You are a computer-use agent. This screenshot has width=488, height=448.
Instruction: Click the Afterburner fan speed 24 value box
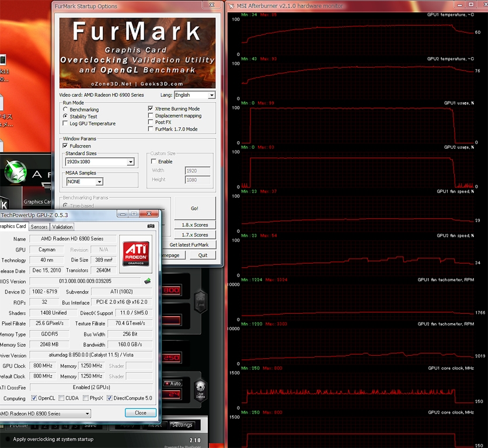point(173,394)
